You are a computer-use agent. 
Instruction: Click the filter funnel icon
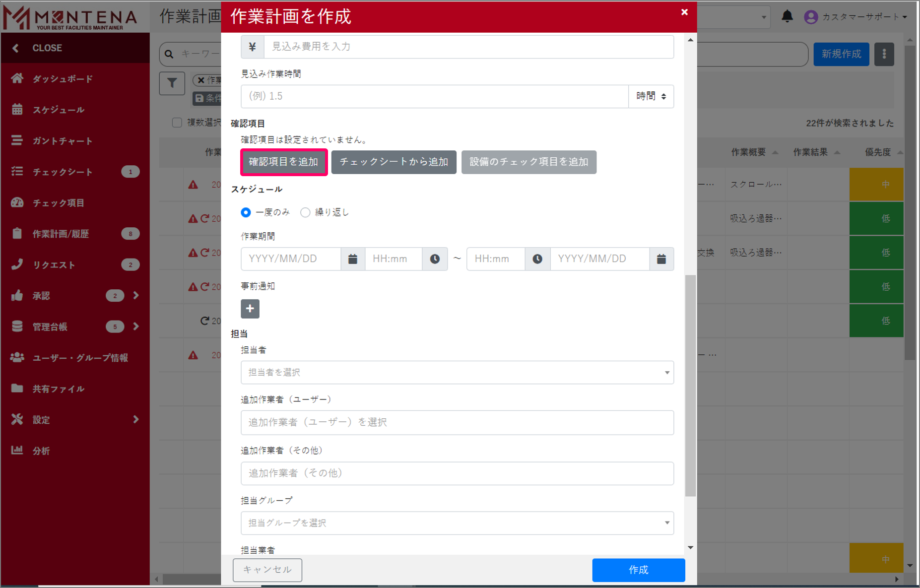click(x=172, y=83)
